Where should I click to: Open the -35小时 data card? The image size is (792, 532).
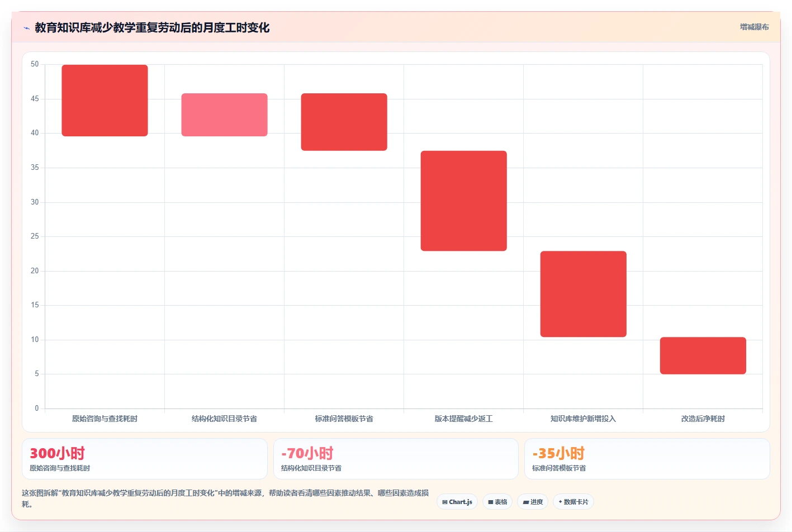(x=647, y=459)
